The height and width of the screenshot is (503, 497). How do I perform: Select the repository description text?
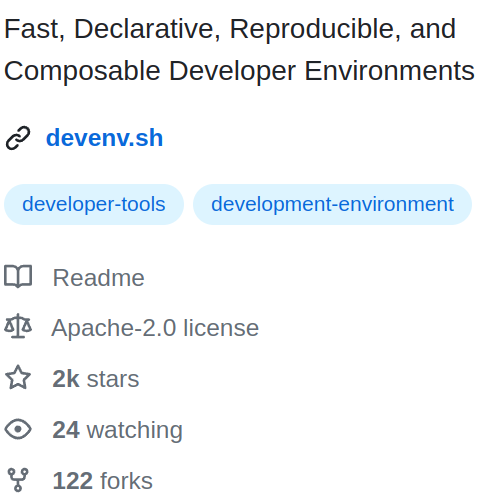[x=239, y=50]
